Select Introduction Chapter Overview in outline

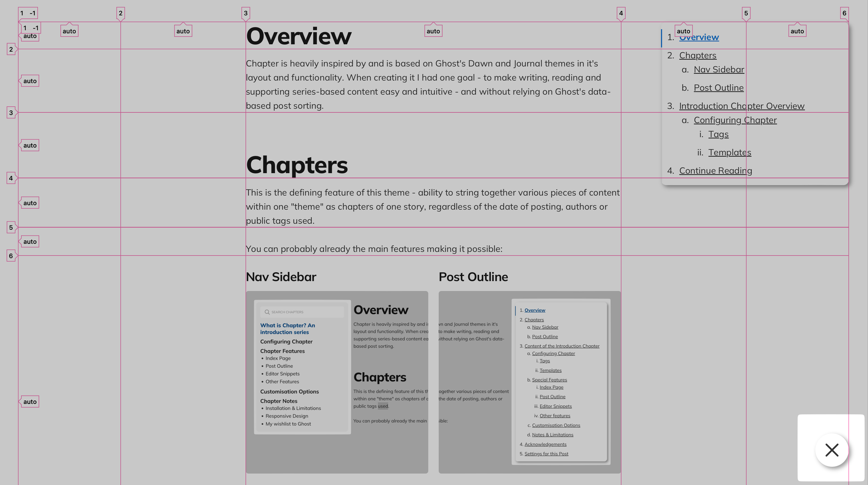click(x=742, y=106)
